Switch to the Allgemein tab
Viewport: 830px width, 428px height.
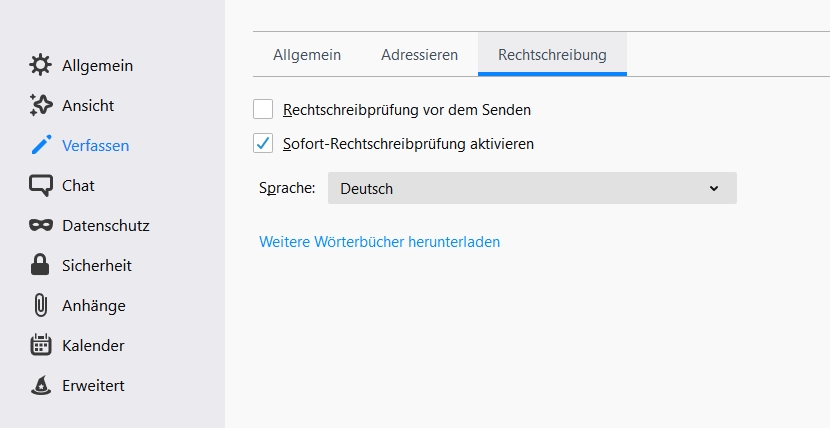coord(307,55)
